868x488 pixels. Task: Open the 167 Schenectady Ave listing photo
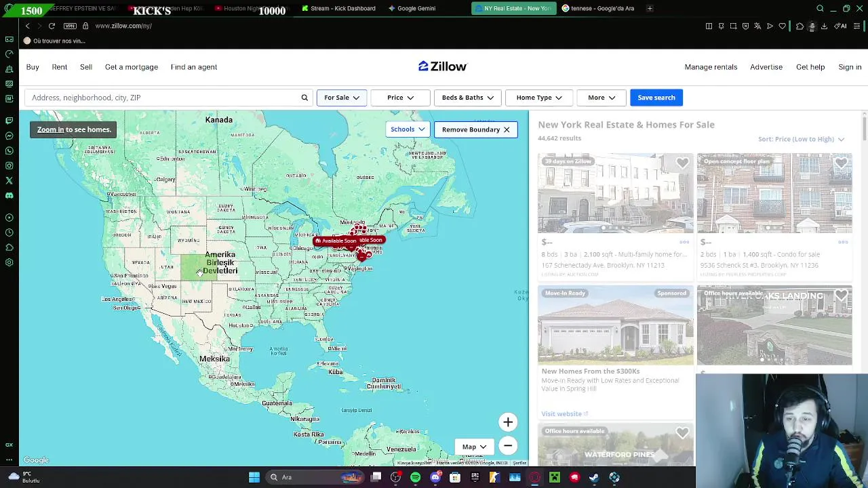click(616, 193)
